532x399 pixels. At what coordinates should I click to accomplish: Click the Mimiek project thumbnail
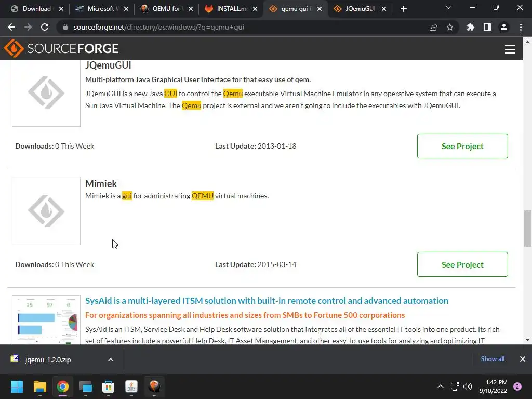(46, 211)
